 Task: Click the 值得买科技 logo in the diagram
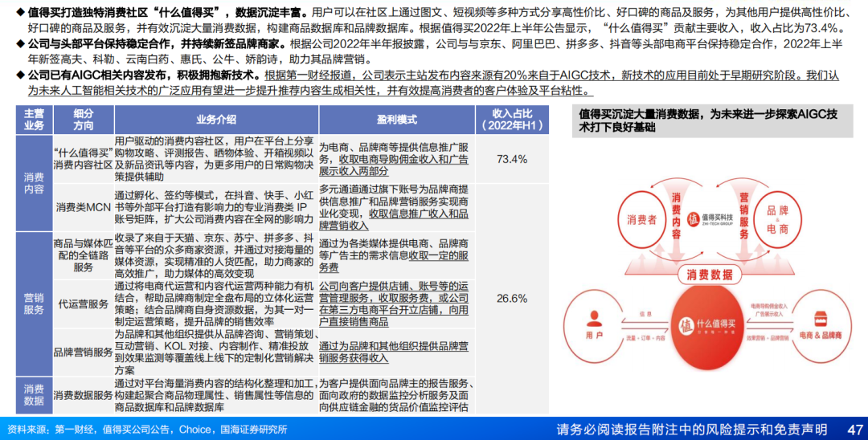pos(710,219)
